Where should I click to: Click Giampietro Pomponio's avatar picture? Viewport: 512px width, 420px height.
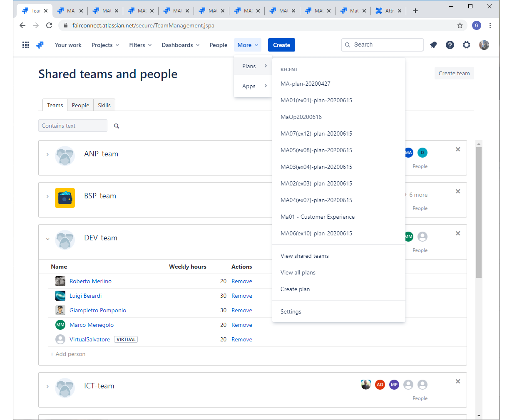(x=60, y=310)
